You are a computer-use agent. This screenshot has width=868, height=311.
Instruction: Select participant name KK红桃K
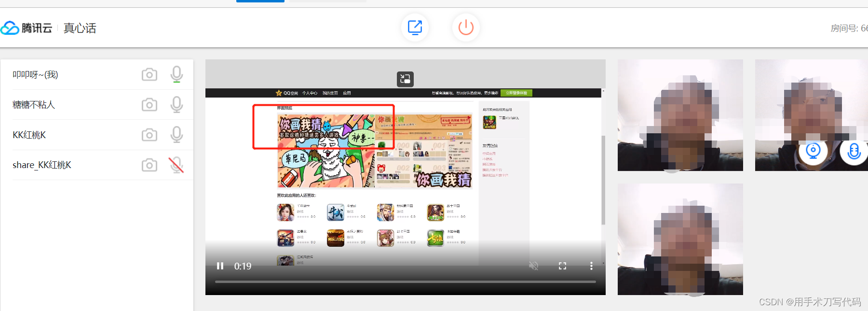[29, 135]
